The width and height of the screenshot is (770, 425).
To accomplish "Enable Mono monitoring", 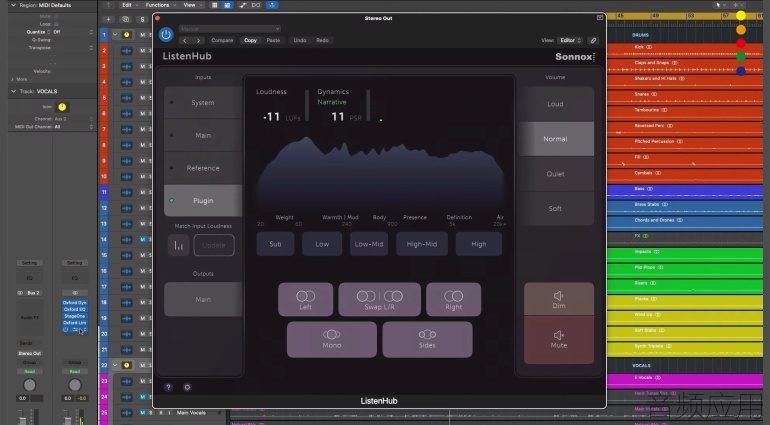I will pos(331,340).
